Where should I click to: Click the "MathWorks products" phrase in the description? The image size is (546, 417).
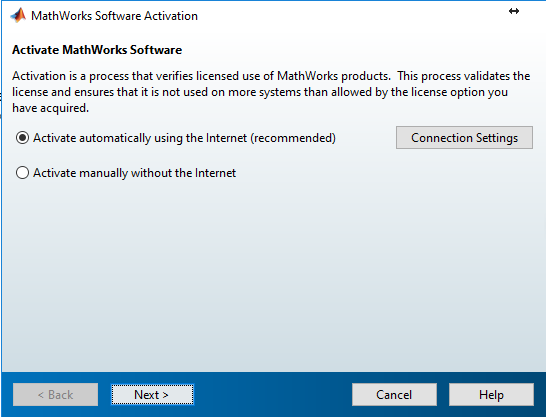tap(334, 76)
